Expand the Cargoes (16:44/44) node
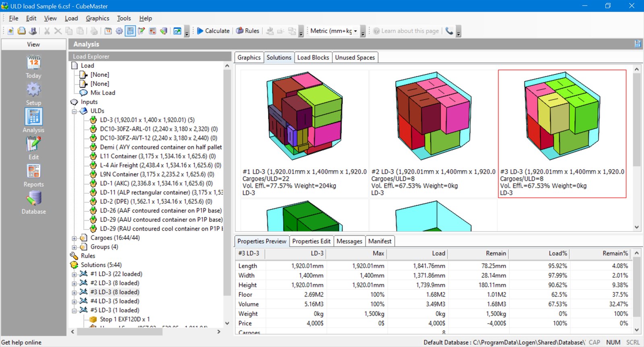 click(74, 238)
